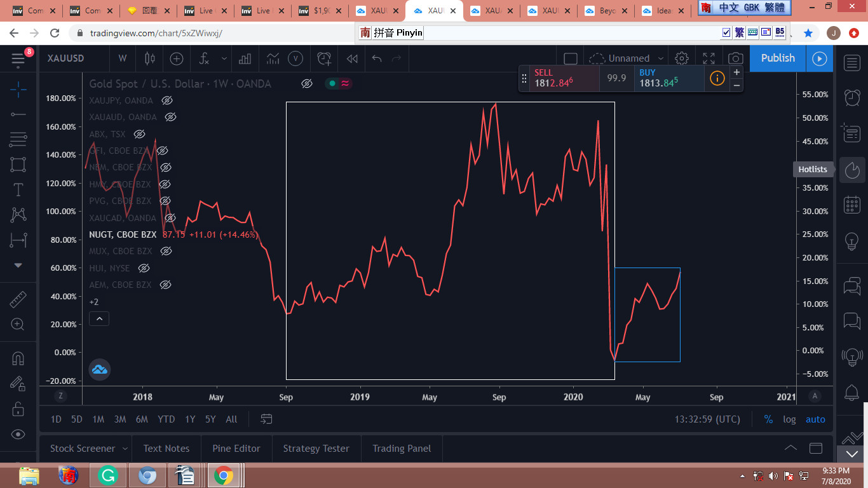868x488 pixels.
Task: Toggle visibility of XAUJPY, OANDA
Action: pyautogui.click(x=167, y=100)
